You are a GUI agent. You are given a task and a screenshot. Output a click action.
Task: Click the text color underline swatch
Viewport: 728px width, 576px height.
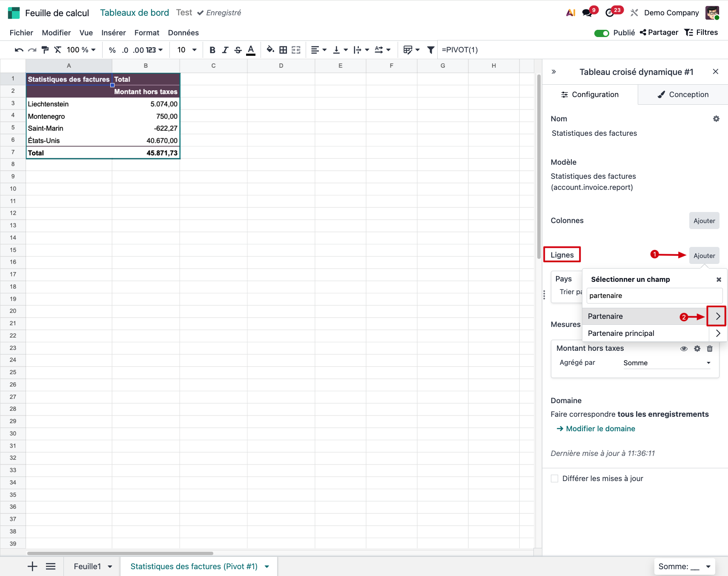tap(251, 50)
